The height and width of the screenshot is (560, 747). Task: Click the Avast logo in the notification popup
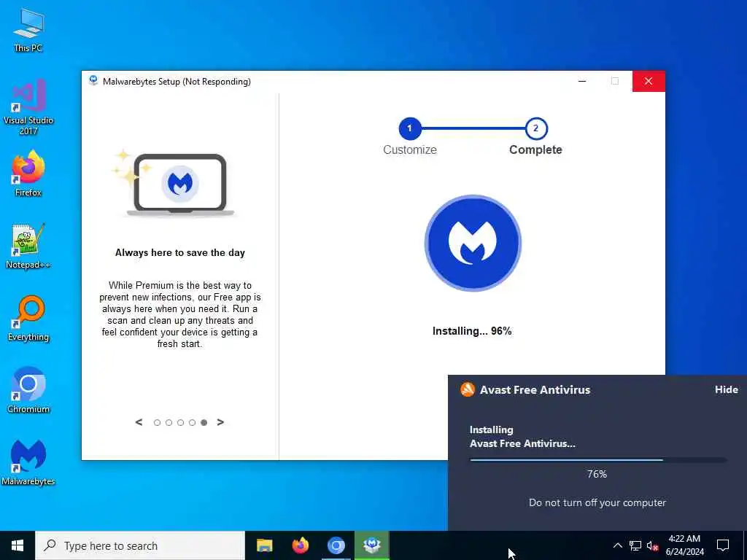[468, 389]
